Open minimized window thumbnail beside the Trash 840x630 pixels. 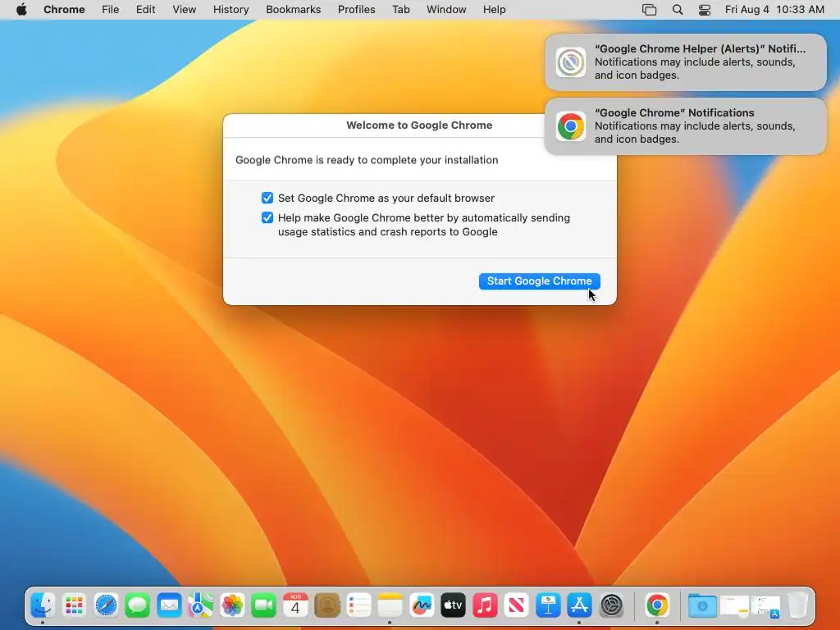pyautogui.click(x=765, y=606)
